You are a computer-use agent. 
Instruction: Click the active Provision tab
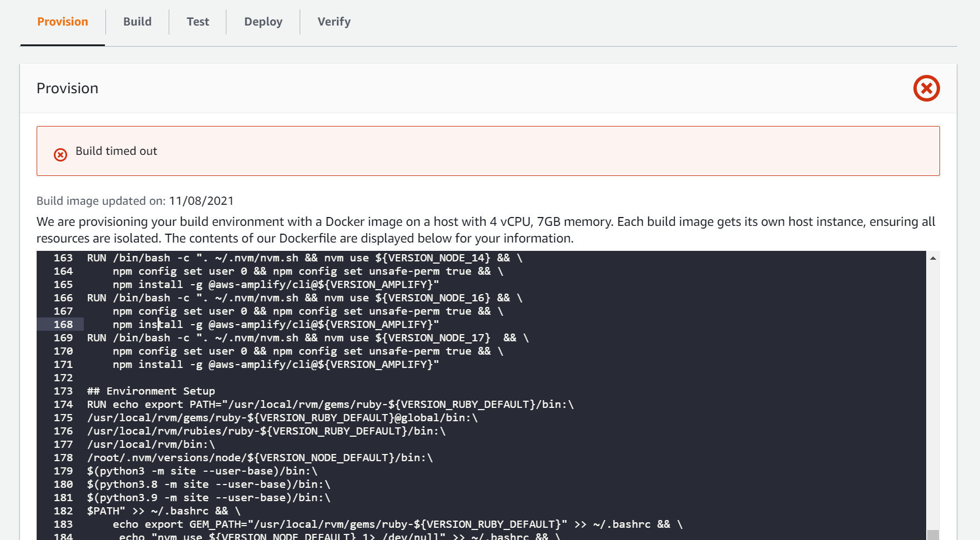(62, 22)
